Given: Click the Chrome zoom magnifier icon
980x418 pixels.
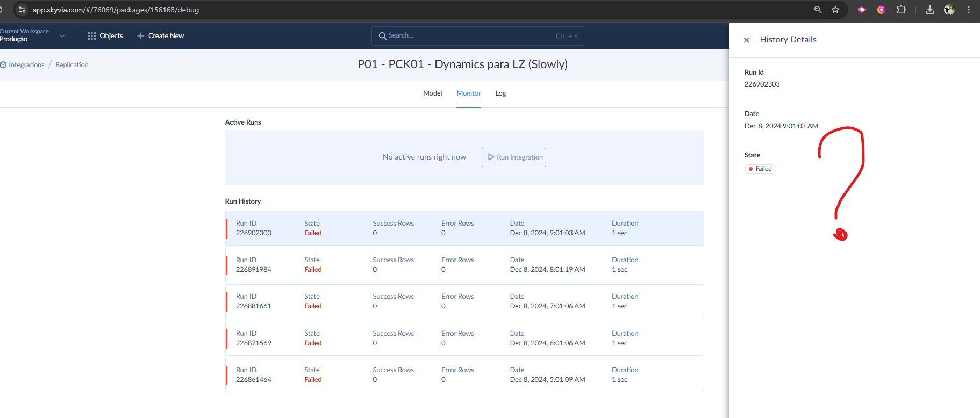Looking at the screenshot, I should (x=818, y=10).
